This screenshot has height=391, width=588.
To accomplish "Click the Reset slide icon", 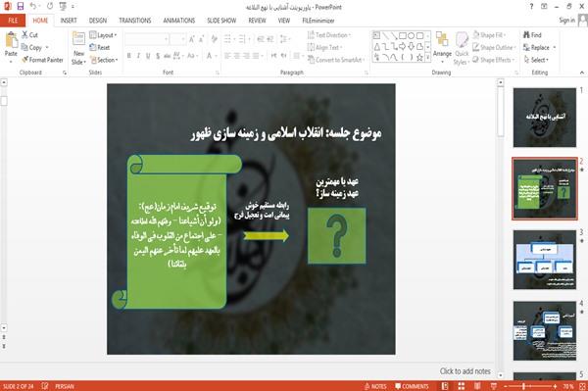I will [93, 47].
